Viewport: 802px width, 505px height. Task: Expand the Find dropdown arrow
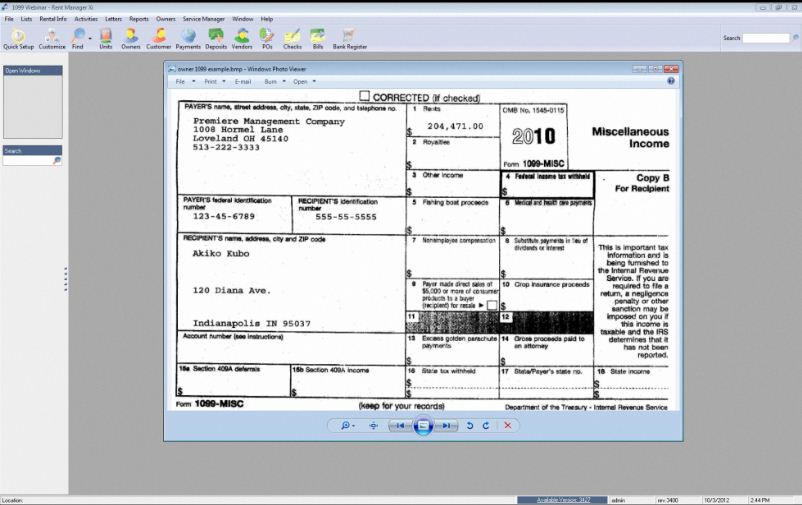(90, 38)
